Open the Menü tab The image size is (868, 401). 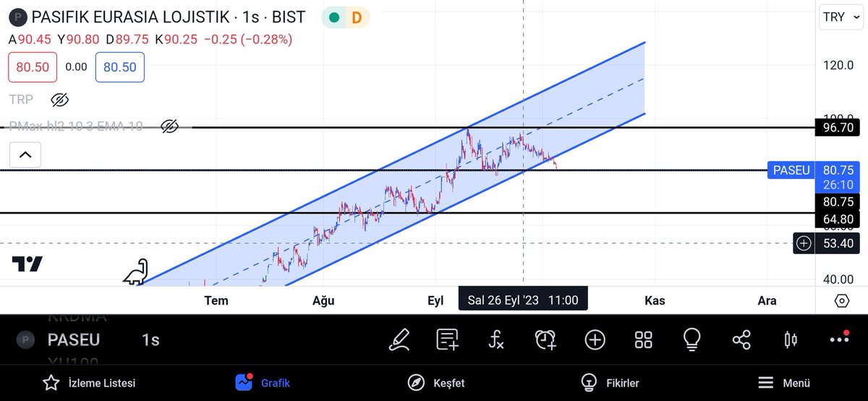pos(784,382)
